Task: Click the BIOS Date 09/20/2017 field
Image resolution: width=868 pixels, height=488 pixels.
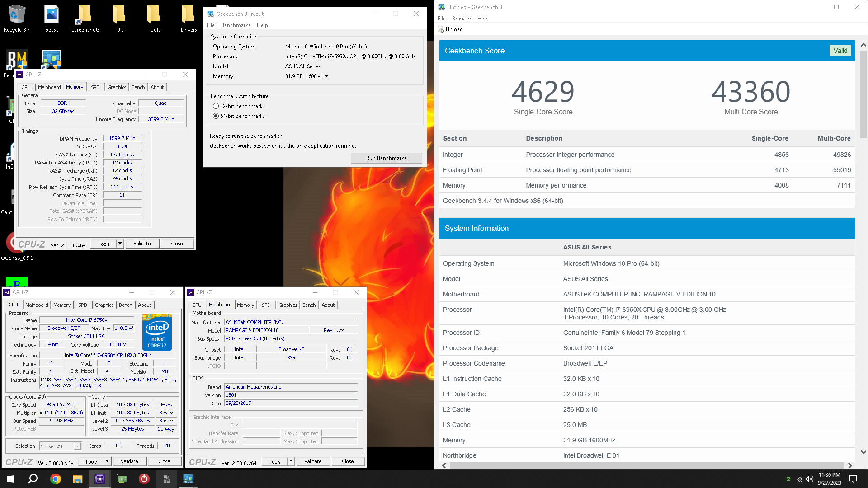Action: pos(291,404)
